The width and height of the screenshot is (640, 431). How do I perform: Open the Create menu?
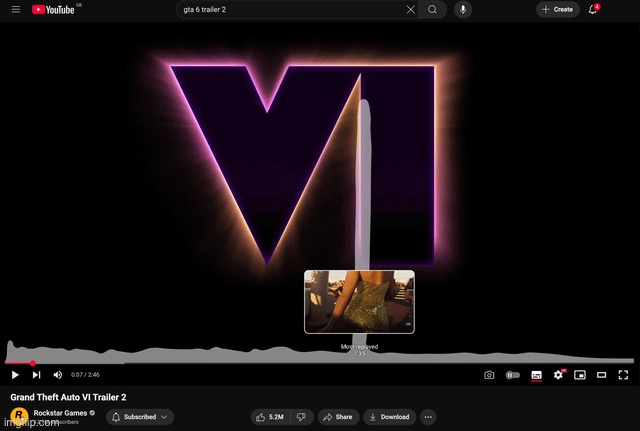click(557, 9)
